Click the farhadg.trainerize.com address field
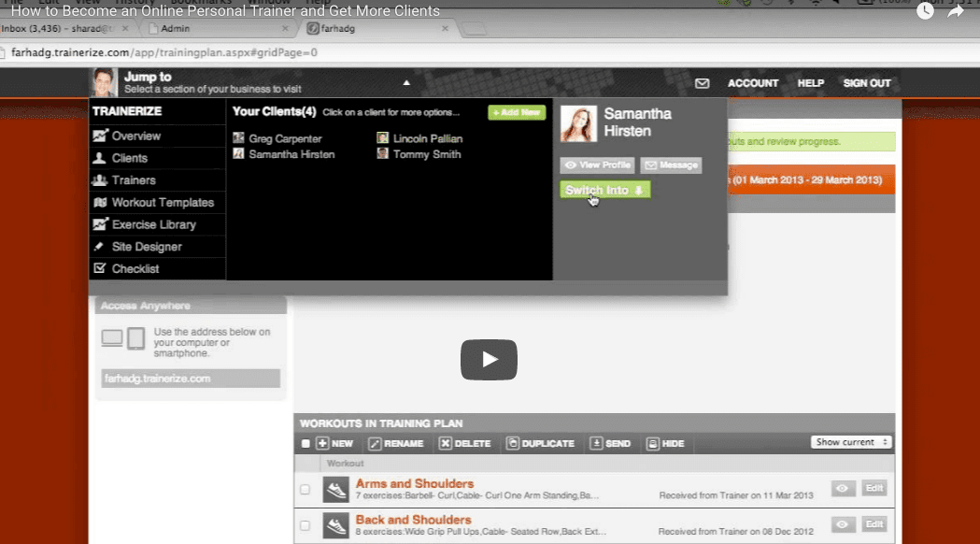This screenshot has height=544, width=980. tap(191, 379)
